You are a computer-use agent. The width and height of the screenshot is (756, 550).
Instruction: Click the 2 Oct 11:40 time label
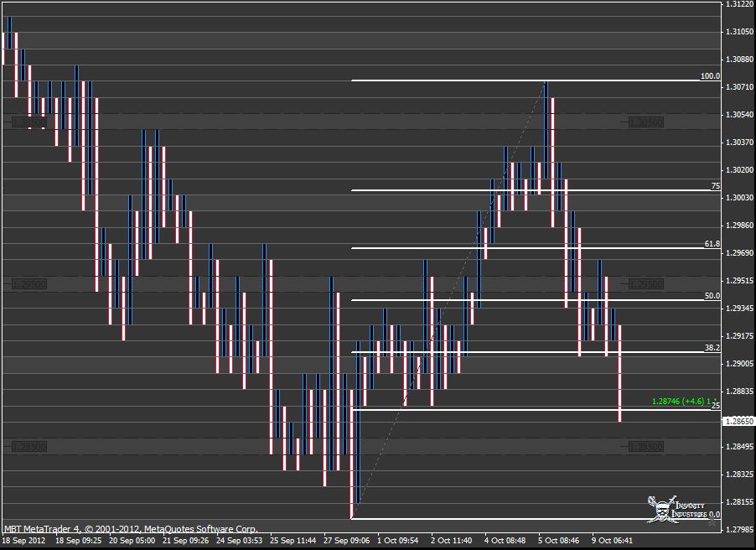[x=451, y=540]
